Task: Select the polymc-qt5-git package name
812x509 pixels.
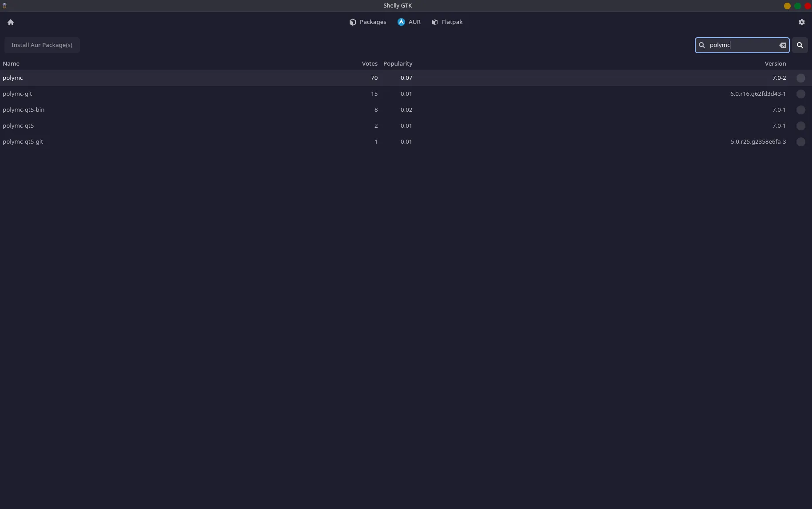Action: pyautogui.click(x=23, y=142)
